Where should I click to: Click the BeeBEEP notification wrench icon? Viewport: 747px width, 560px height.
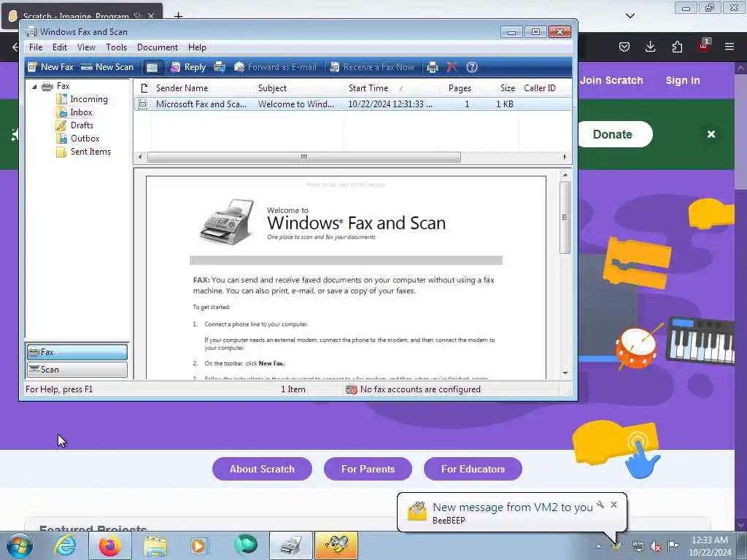coord(600,505)
